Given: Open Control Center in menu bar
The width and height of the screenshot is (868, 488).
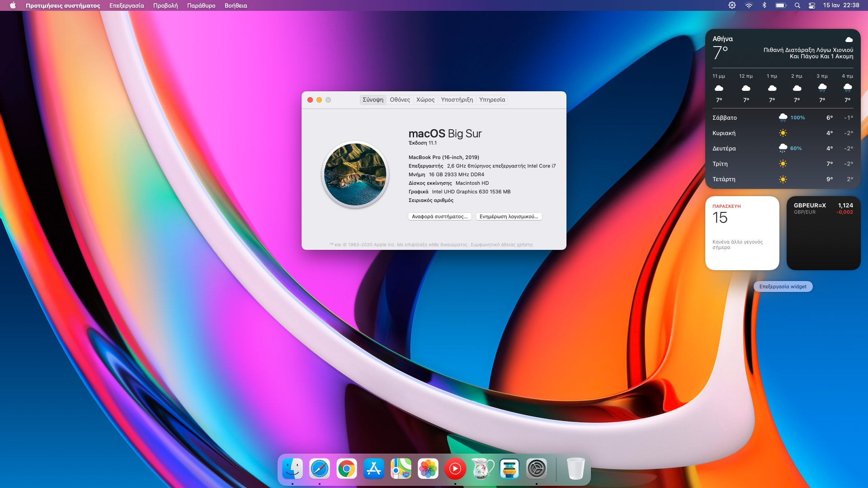Looking at the screenshot, I should point(812,5).
